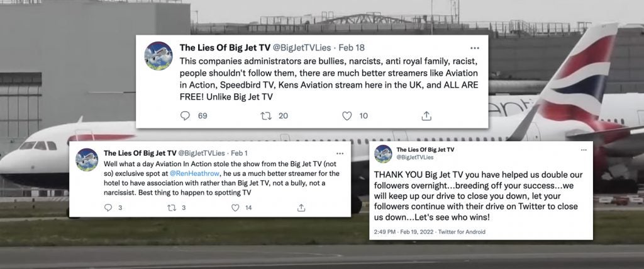Open more options on Feb 18 tweet

[x=475, y=48]
